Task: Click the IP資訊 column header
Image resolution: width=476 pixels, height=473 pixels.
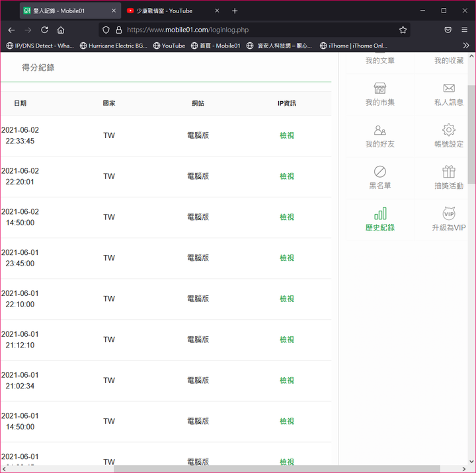Action: [x=286, y=103]
